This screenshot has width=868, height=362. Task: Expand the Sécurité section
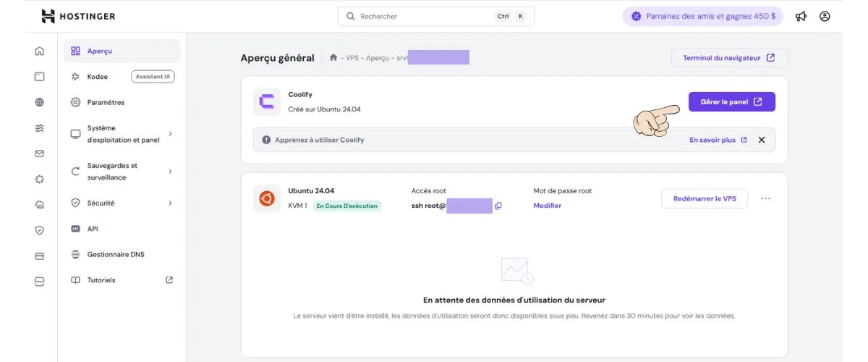122,203
